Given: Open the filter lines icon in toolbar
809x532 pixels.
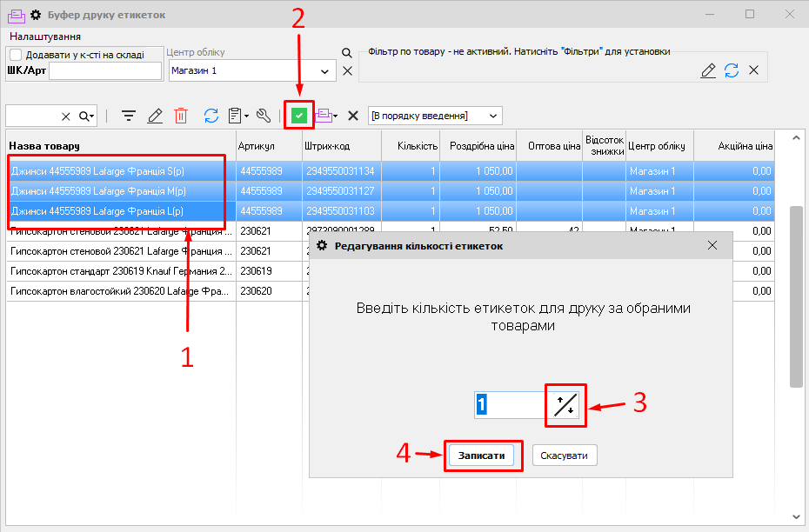Looking at the screenshot, I should coord(129,116).
